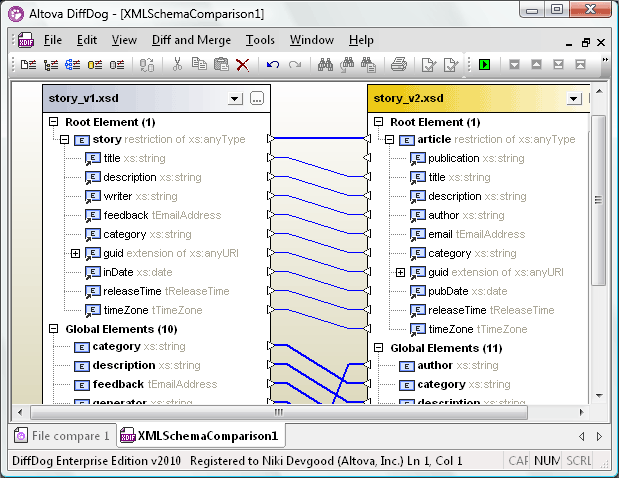
Task: Click the Last Difference toolbar icon
Action: [x=558, y=64]
